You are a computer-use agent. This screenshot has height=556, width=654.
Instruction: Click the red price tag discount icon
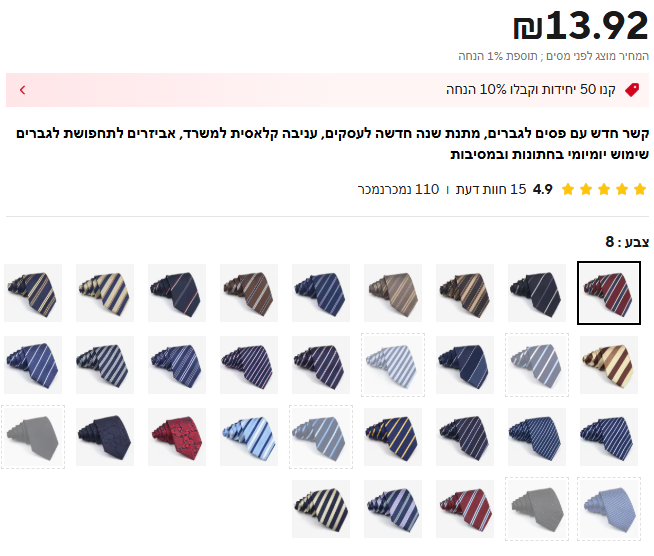coord(632,90)
